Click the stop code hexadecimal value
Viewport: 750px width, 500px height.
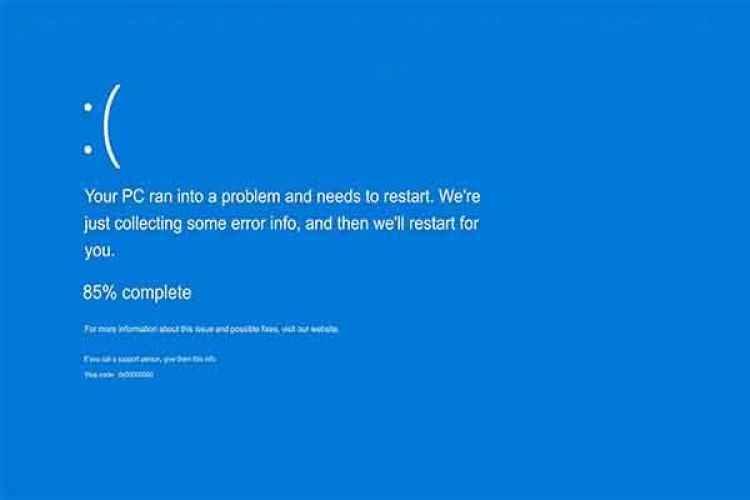tap(136, 375)
